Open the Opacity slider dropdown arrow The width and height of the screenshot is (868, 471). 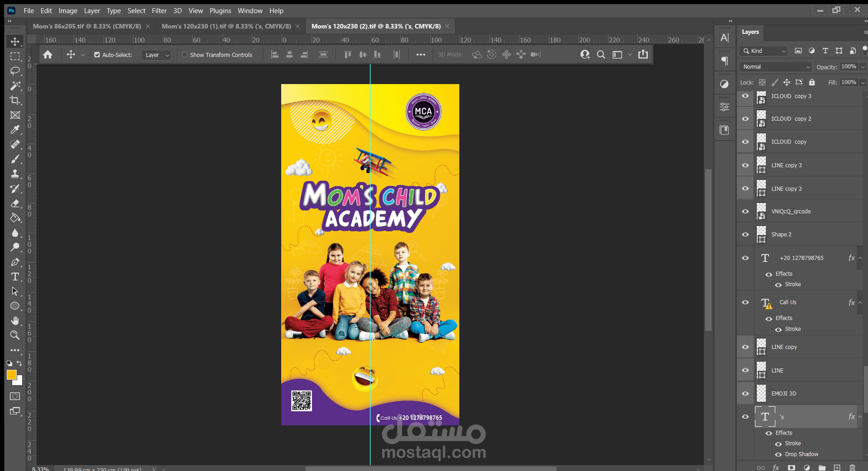[863, 67]
